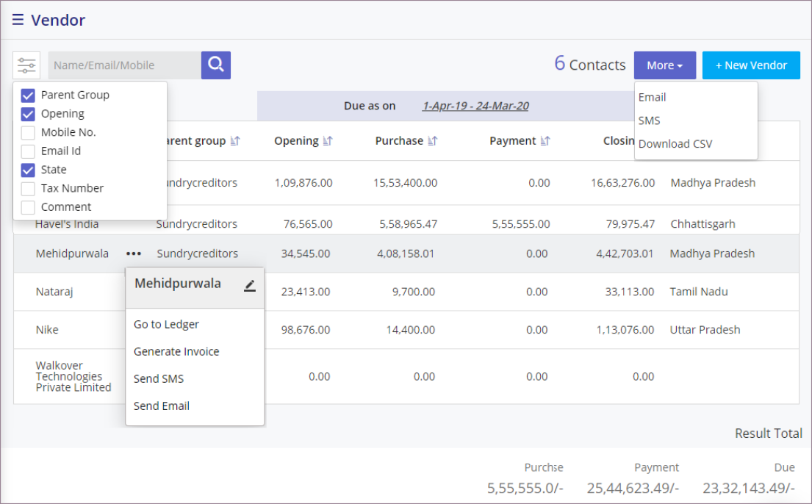Expand the More dropdown button
812x504 pixels.
click(x=665, y=65)
